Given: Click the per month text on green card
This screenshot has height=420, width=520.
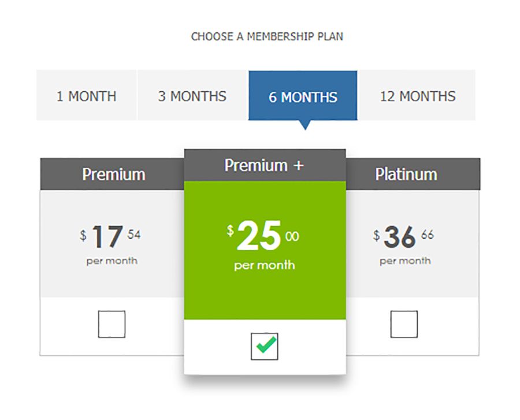Looking at the screenshot, I should (264, 265).
